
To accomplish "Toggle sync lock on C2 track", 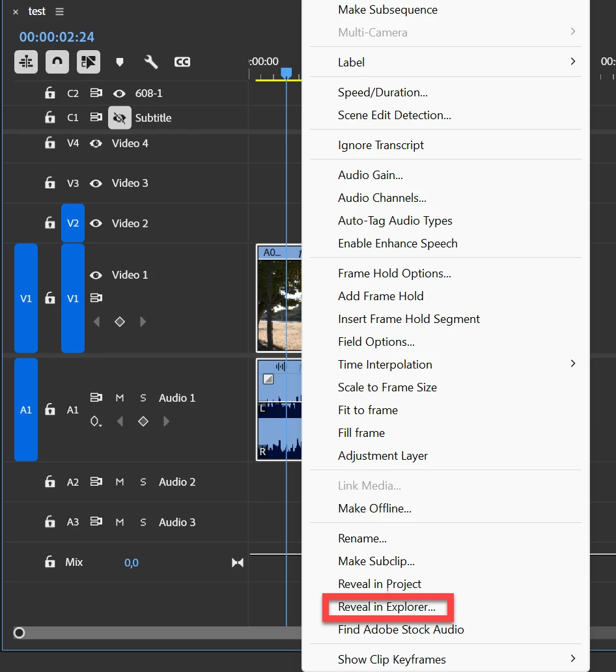I will [96, 92].
